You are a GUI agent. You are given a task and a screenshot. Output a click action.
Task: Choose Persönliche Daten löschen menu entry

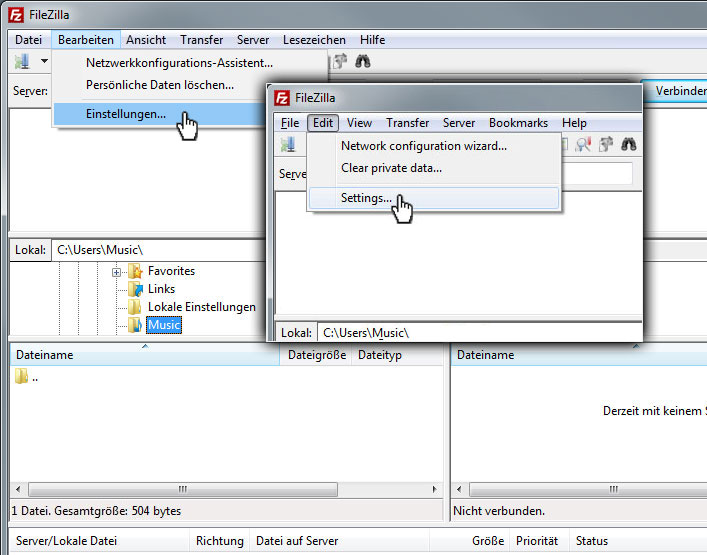(160, 85)
